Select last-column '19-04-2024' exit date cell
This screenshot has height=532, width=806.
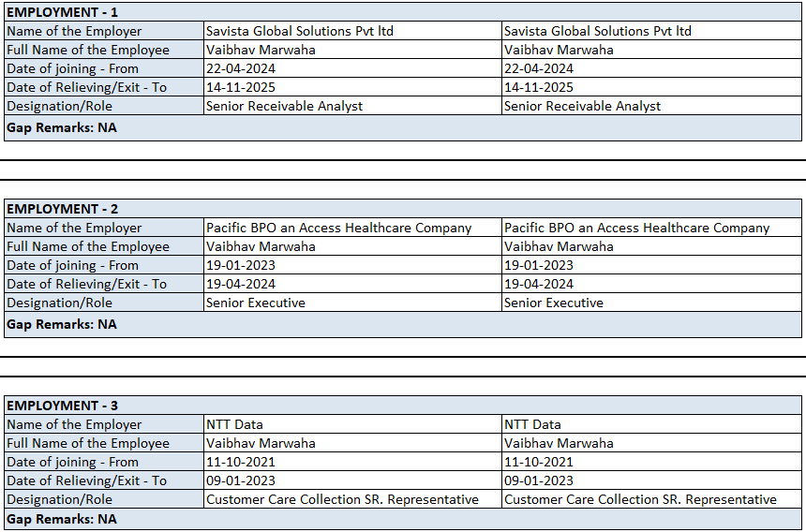(651, 284)
